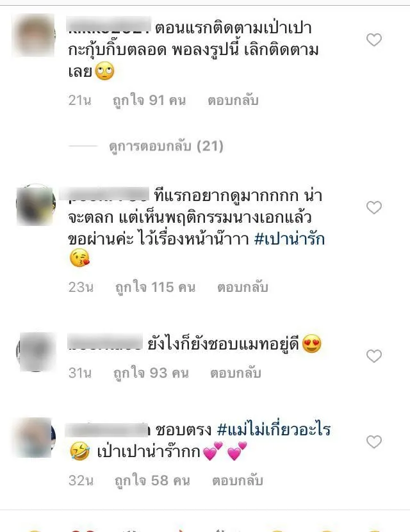The height and width of the screenshot is (532, 410).
Task: Open profile picture of third commenter
Action: (36, 352)
